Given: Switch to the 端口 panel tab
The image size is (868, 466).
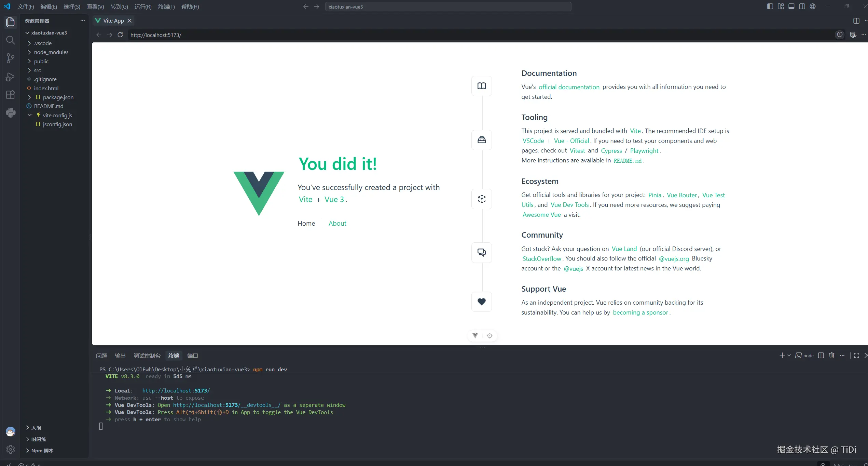Looking at the screenshot, I should point(193,356).
